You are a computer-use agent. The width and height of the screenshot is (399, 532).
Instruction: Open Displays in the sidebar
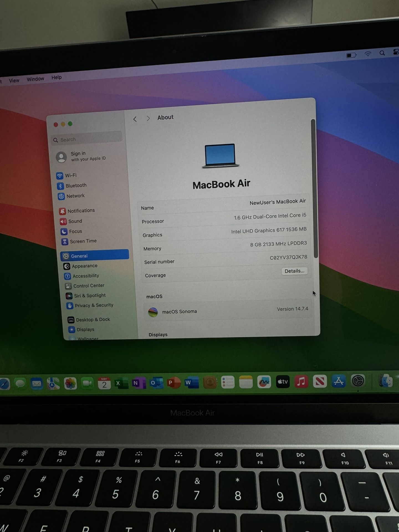click(81, 330)
